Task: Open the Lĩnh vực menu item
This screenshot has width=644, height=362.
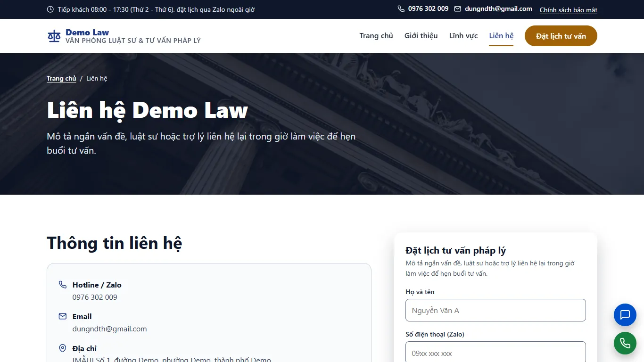Action: point(463,36)
